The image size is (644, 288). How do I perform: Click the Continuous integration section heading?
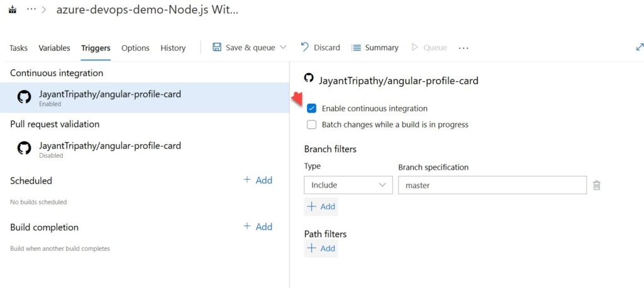tap(57, 73)
